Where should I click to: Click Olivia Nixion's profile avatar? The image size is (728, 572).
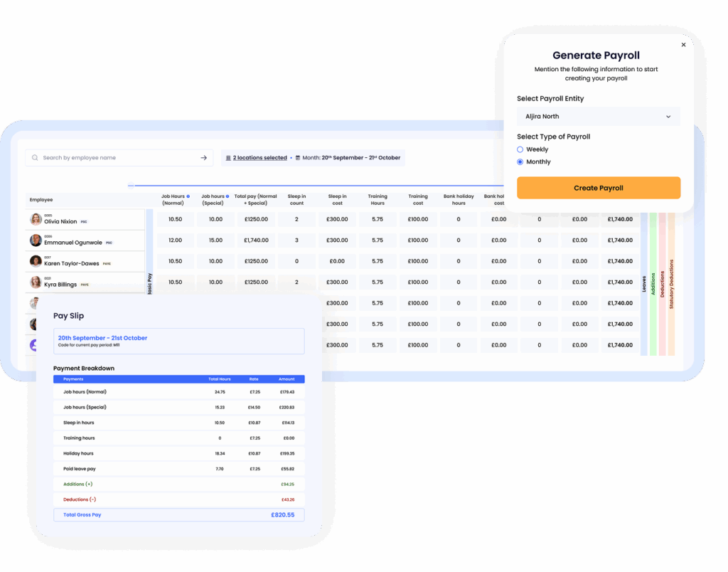pos(36,220)
